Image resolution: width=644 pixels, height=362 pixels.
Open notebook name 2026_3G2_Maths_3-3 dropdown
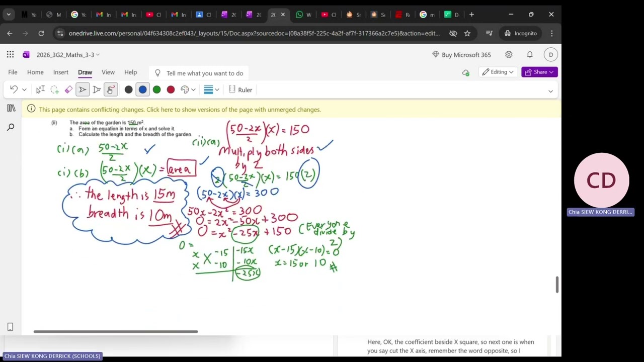click(x=68, y=55)
